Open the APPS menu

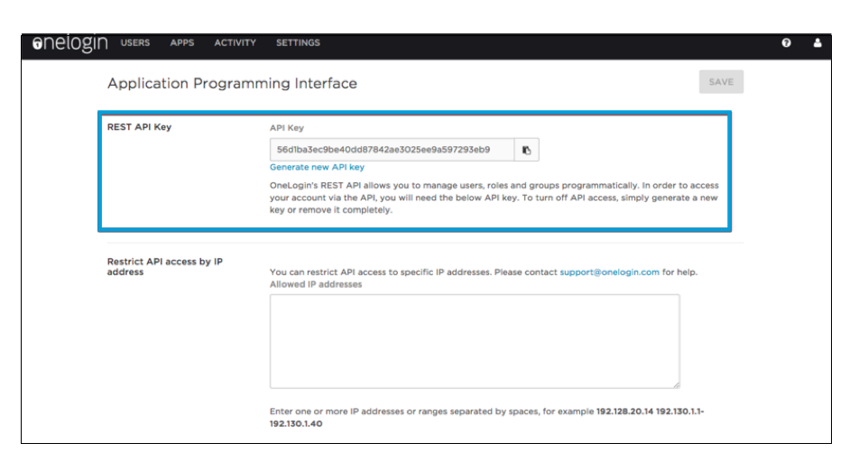point(182,42)
